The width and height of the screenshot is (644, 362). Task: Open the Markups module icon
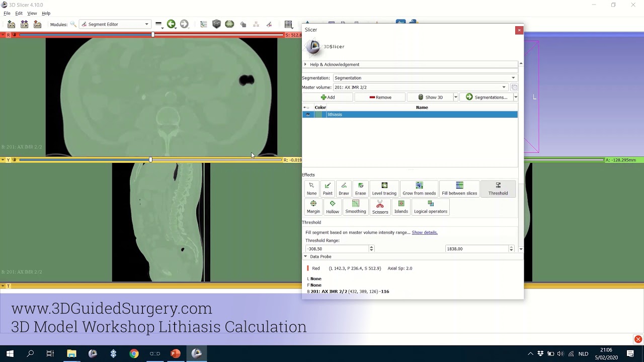click(x=256, y=24)
